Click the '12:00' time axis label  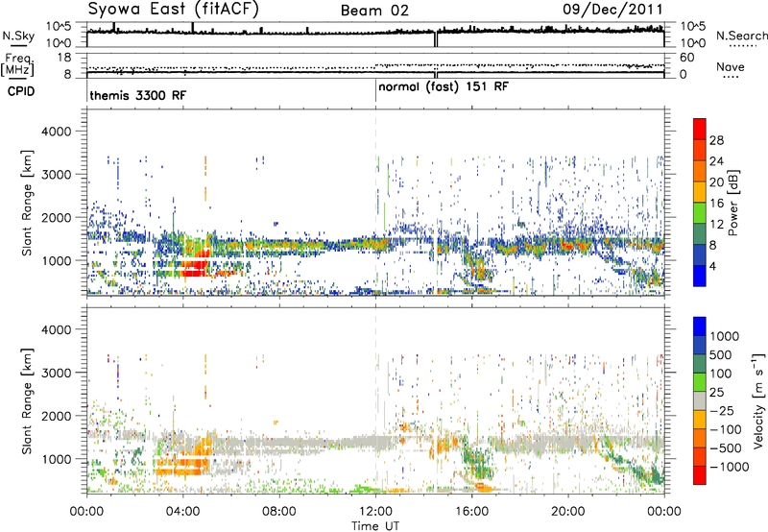pyautogui.click(x=375, y=512)
